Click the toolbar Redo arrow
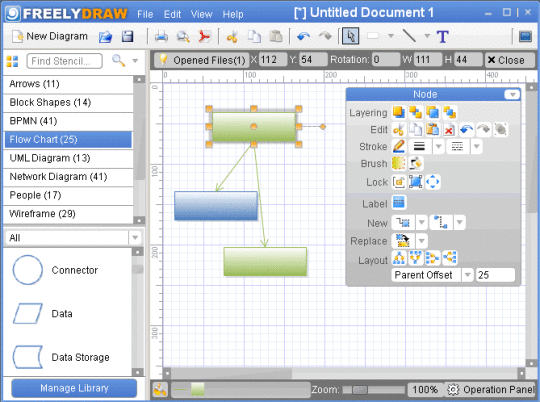The height and width of the screenshot is (402, 540). [x=325, y=36]
